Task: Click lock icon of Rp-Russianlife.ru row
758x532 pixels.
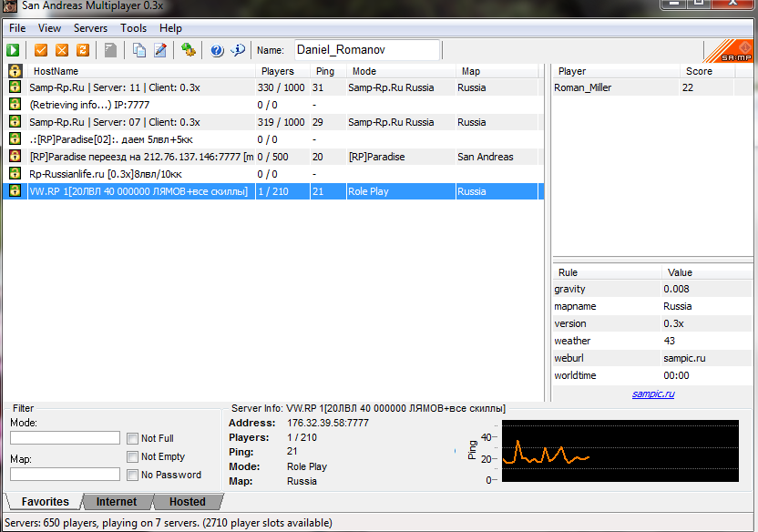Action: [15, 174]
